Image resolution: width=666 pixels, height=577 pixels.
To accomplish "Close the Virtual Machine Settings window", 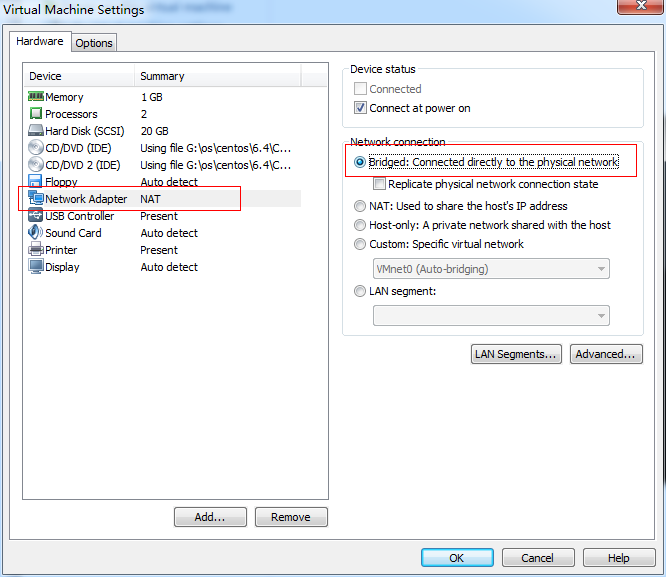I will (641, 6).
